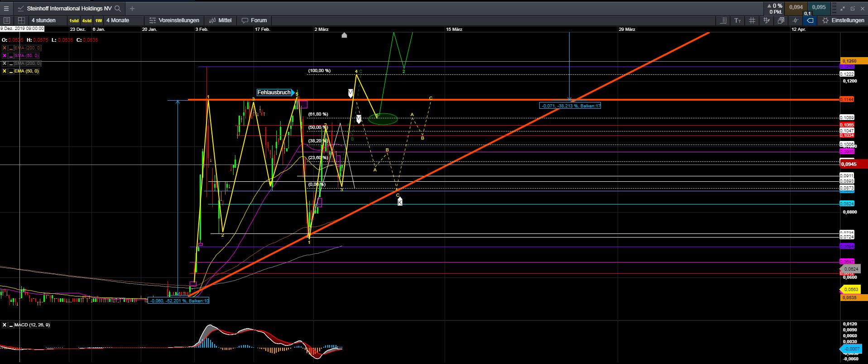Select measurement label -0,071, -38,213 %
This screenshot has height=364, width=868.
[570, 106]
